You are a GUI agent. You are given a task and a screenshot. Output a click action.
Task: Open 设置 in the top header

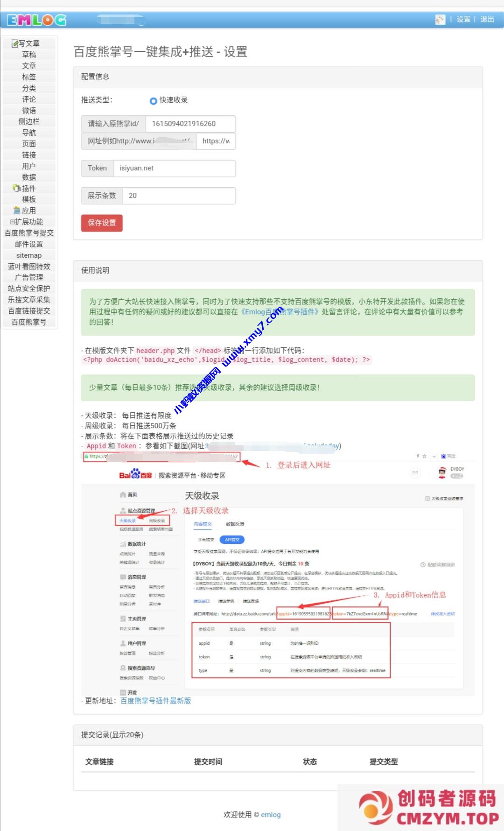pos(463,19)
